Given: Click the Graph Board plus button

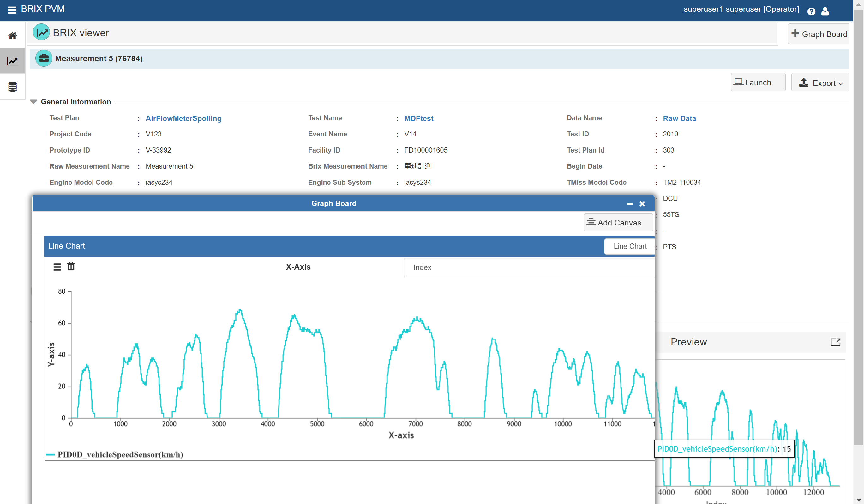Looking at the screenshot, I should 819,33.
